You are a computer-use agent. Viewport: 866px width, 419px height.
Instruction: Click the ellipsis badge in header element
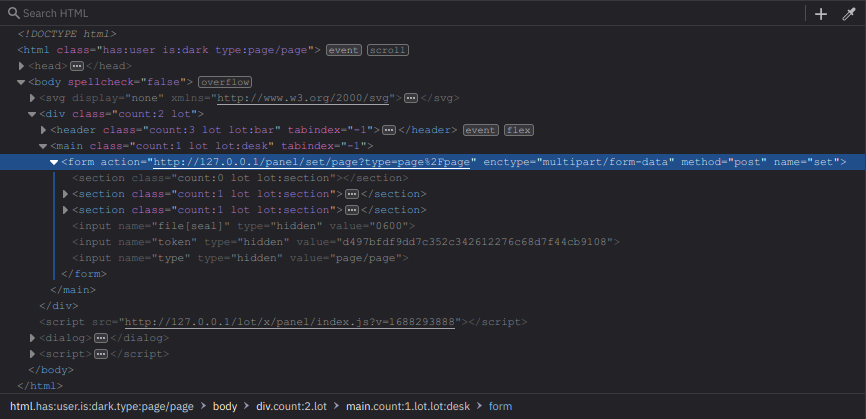click(x=389, y=130)
